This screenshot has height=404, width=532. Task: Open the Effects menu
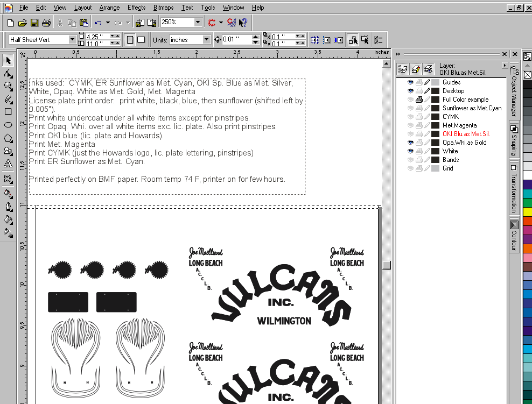click(x=136, y=8)
